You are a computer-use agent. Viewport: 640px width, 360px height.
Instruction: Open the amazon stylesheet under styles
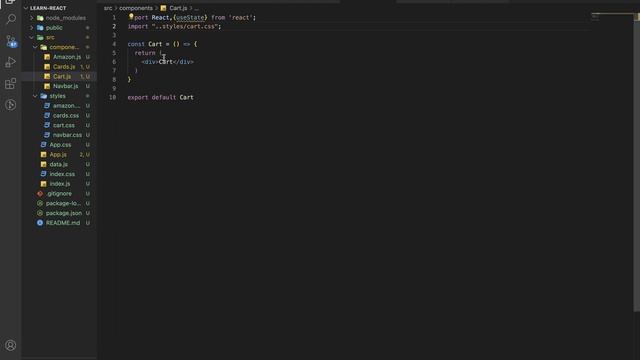(x=66, y=106)
